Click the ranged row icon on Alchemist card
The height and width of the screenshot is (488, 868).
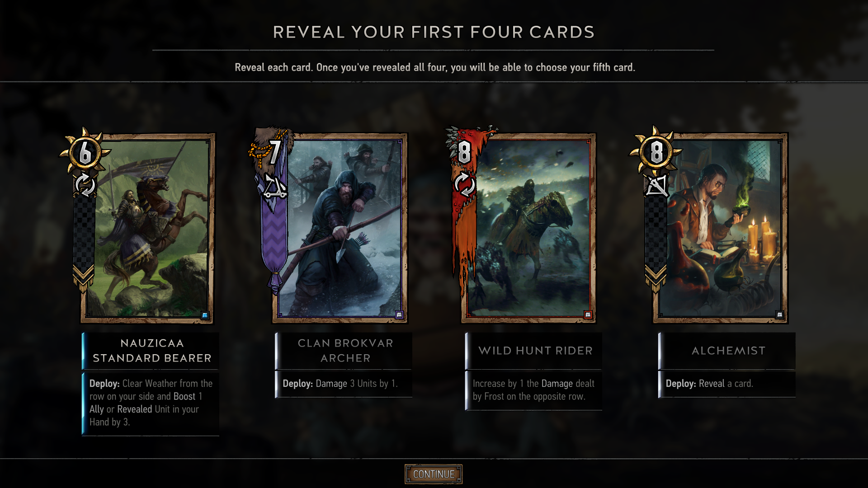pyautogui.click(x=656, y=186)
